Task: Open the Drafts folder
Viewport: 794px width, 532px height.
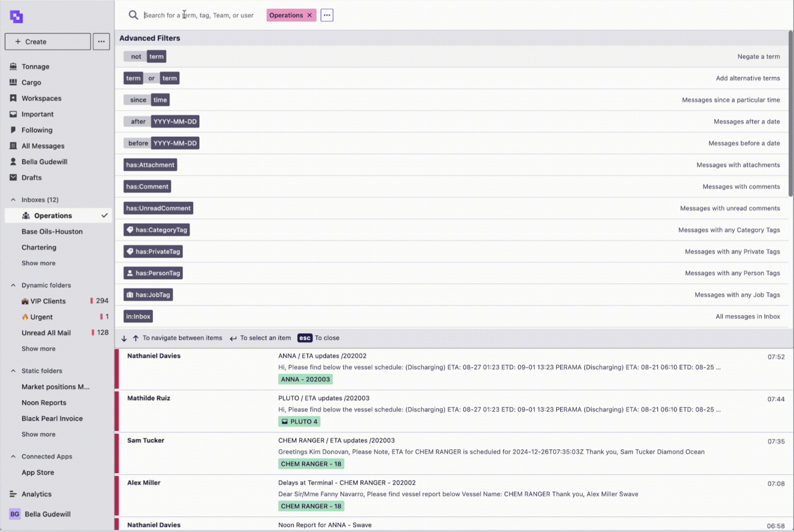Action: click(x=32, y=178)
